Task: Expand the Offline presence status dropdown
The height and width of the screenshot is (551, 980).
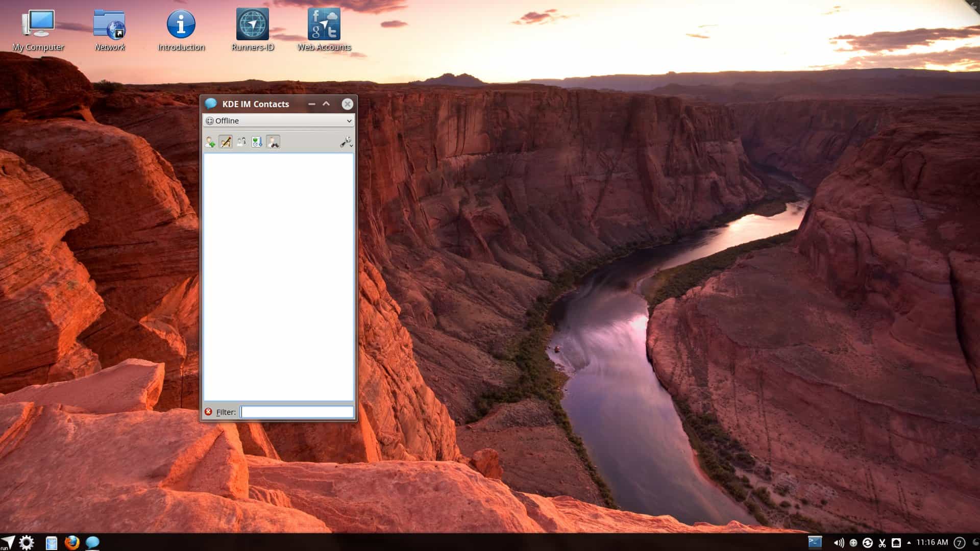Action: pos(278,121)
